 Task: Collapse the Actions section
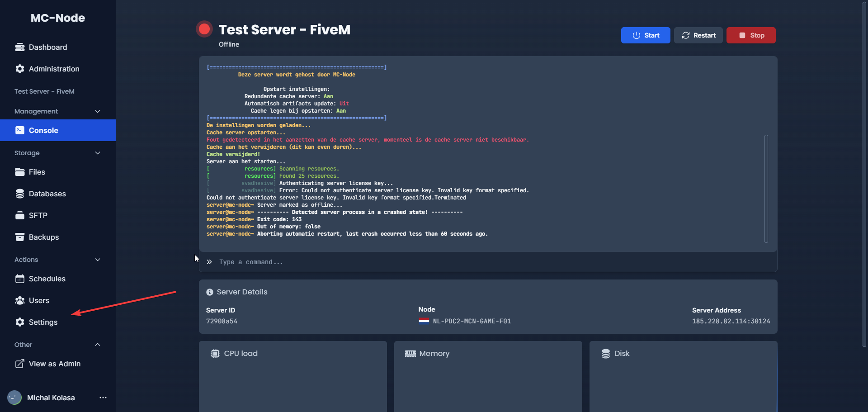click(x=98, y=260)
